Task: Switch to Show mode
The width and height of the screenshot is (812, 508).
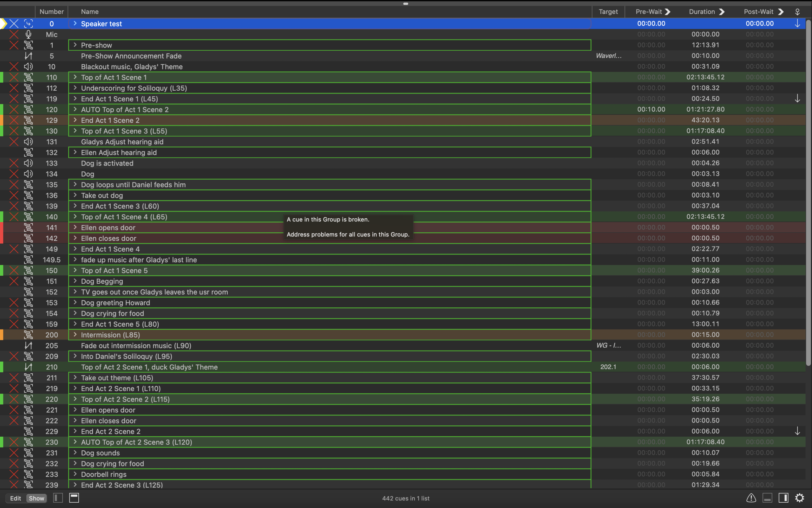Action: 36,498
